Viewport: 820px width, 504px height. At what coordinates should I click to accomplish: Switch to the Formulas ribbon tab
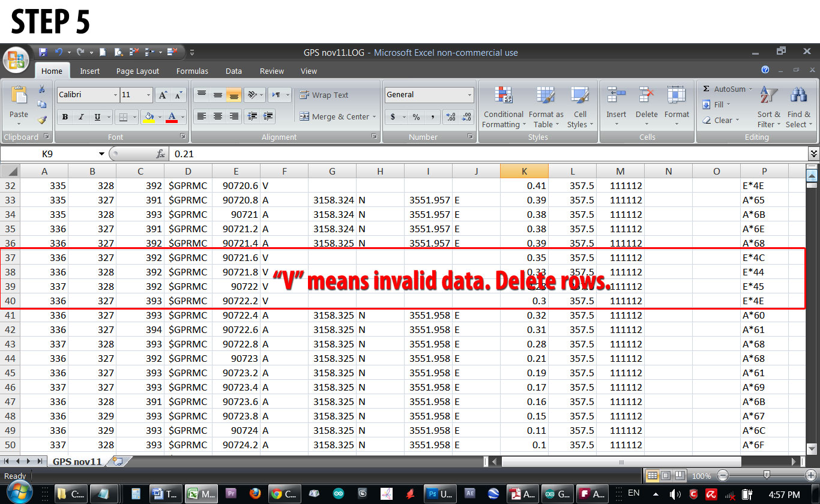(x=192, y=71)
